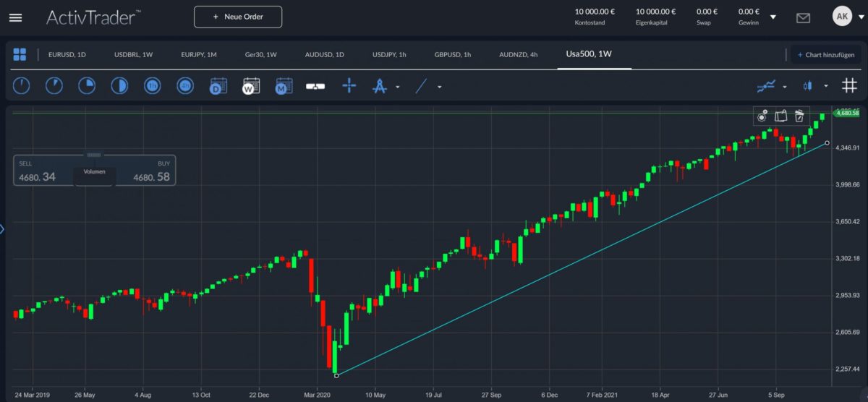Click Chart hinzufügen button
This screenshot has width=868, height=402.
coord(827,54)
